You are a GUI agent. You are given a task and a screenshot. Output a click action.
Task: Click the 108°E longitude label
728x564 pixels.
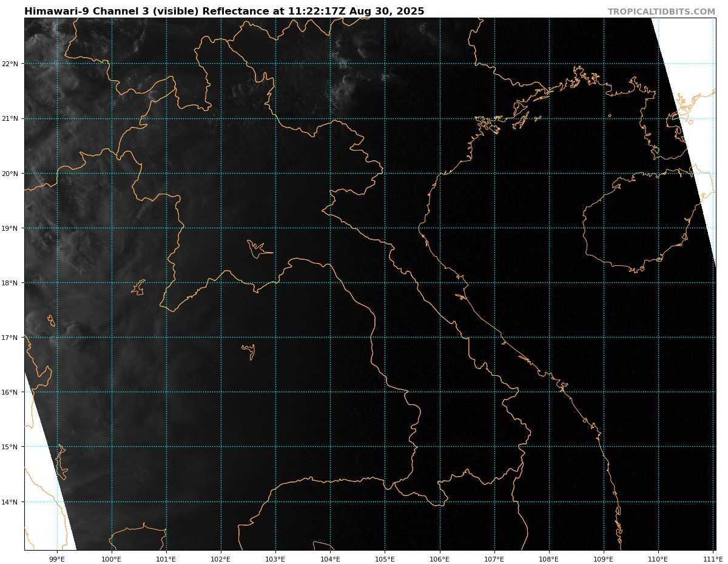[549, 559]
